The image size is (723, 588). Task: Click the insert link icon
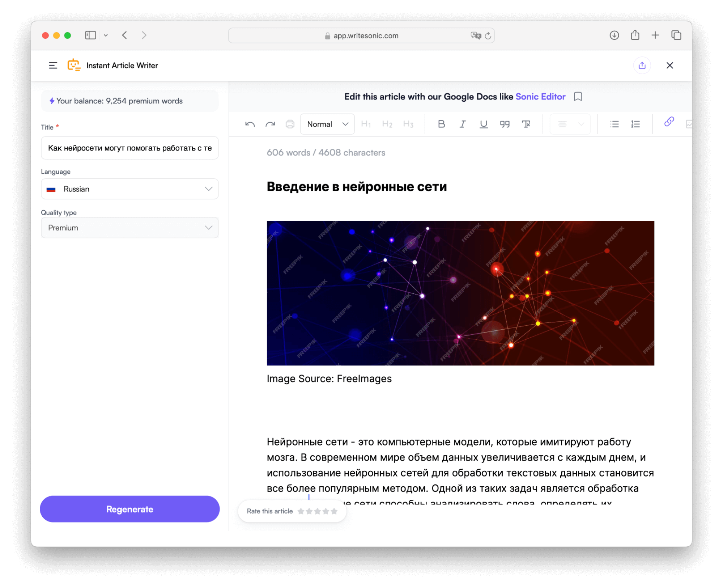pyautogui.click(x=669, y=122)
